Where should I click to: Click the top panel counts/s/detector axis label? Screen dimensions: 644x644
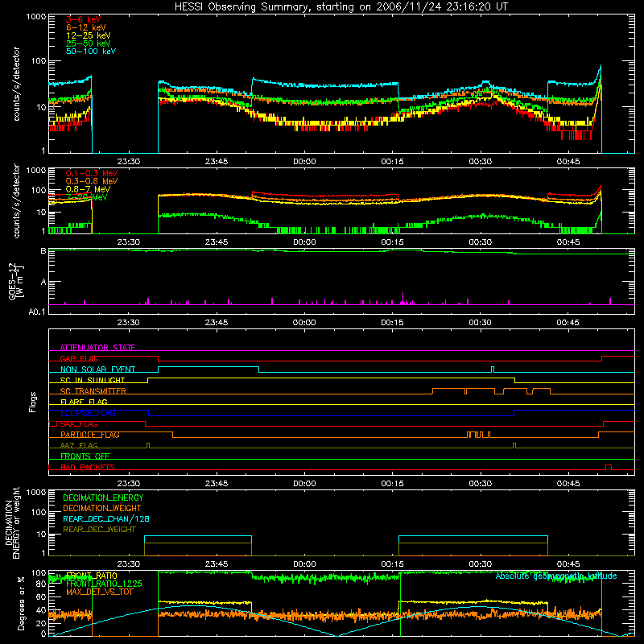[16, 84]
